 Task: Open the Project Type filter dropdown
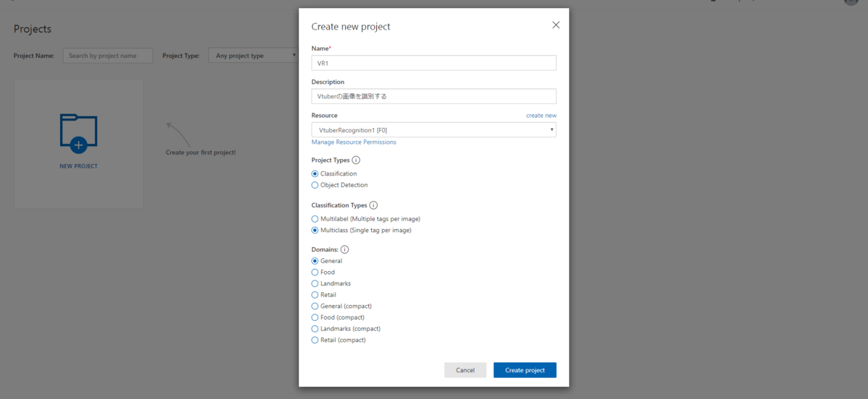pos(253,56)
